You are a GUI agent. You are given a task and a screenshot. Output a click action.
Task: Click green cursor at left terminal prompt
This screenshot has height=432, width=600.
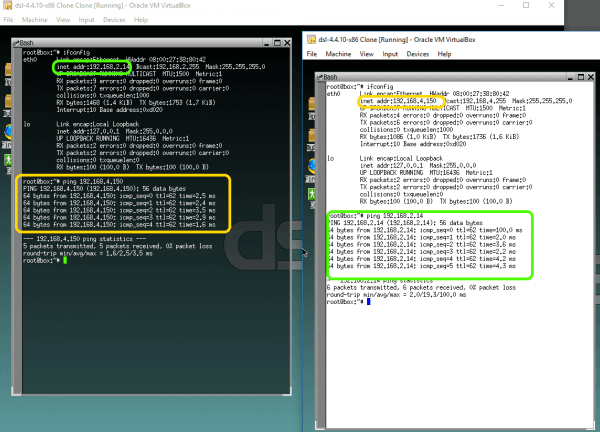click(x=65, y=260)
